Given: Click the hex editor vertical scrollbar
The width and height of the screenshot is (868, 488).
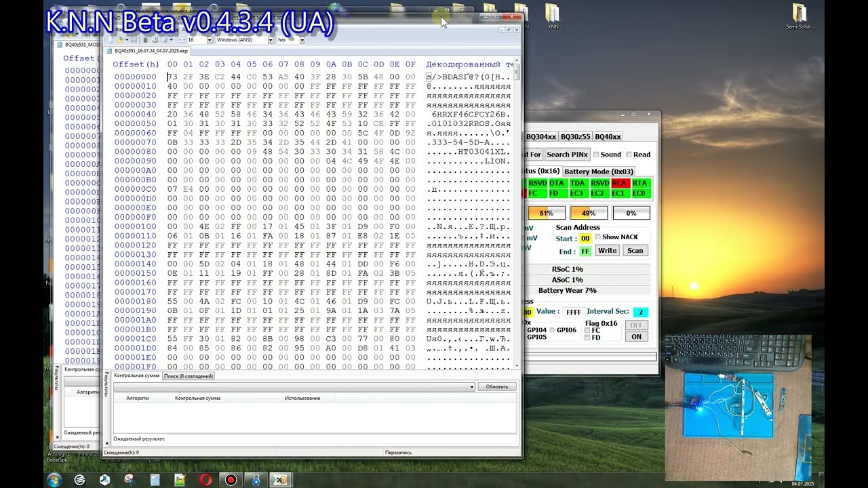Looking at the screenshot, I should point(517,213).
